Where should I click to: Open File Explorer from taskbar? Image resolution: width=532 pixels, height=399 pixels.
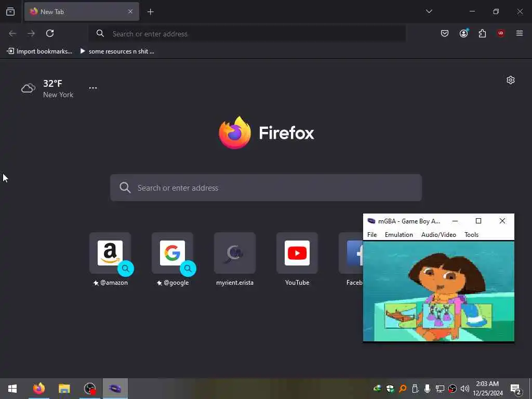pyautogui.click(x=64, y=389)
